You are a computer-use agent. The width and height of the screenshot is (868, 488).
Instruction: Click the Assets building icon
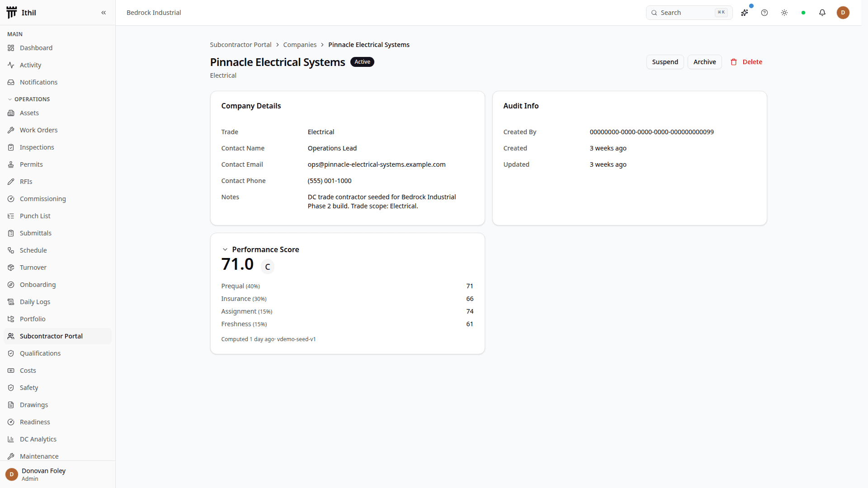11,113
